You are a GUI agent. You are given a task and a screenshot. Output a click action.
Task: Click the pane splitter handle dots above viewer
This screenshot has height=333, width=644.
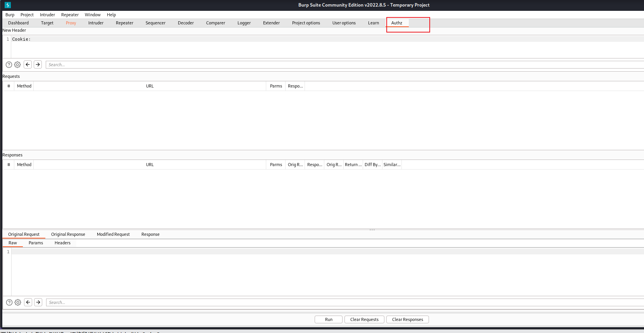[372, 230]
